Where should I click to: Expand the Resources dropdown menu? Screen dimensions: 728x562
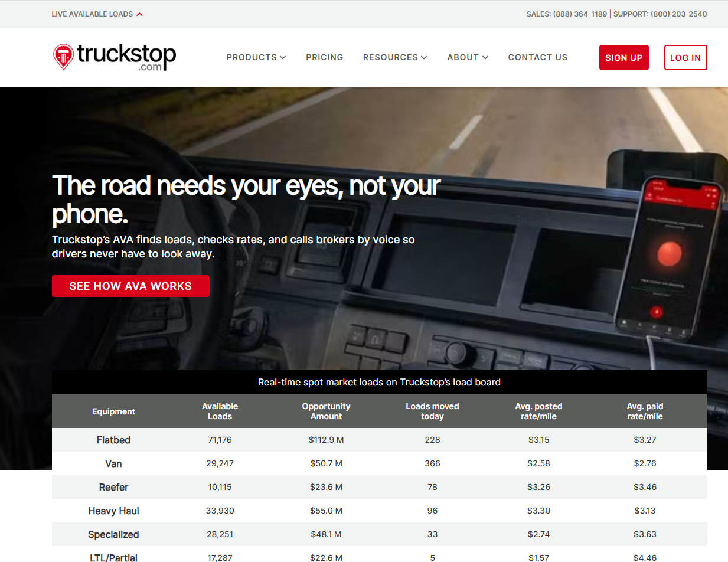point(395,57)
